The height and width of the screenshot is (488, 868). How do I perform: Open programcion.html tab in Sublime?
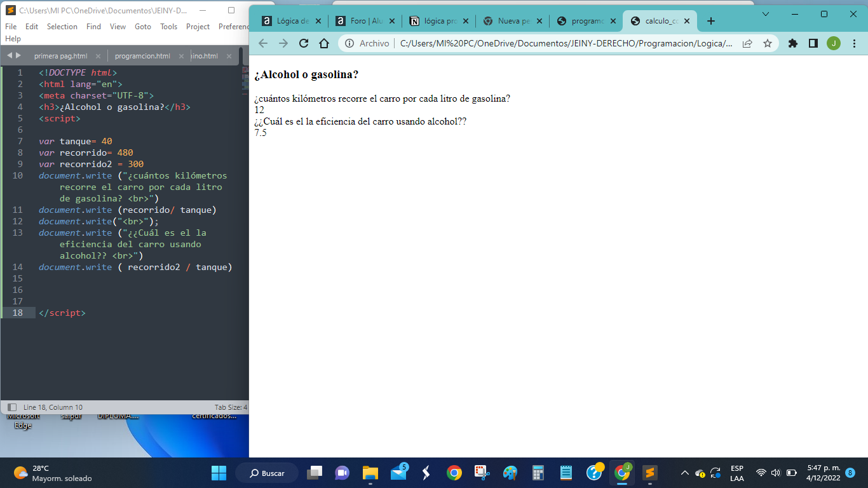tap(142, 56)
